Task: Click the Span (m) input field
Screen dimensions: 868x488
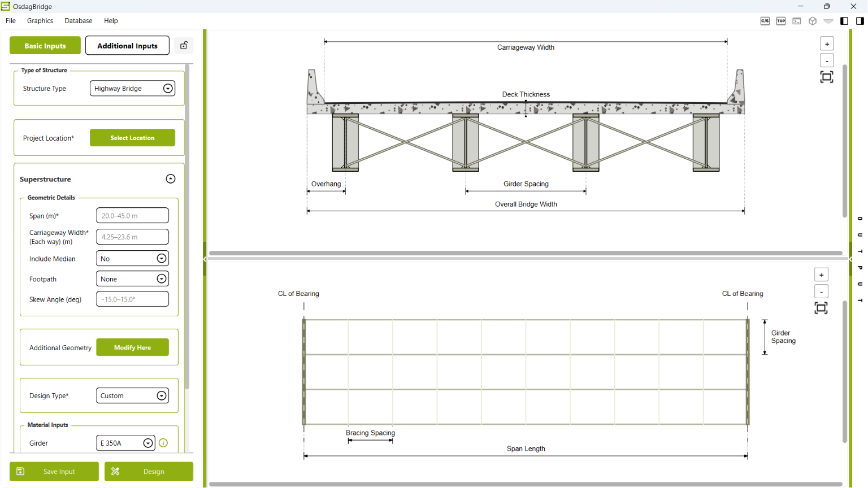Action: click(132, 216)
